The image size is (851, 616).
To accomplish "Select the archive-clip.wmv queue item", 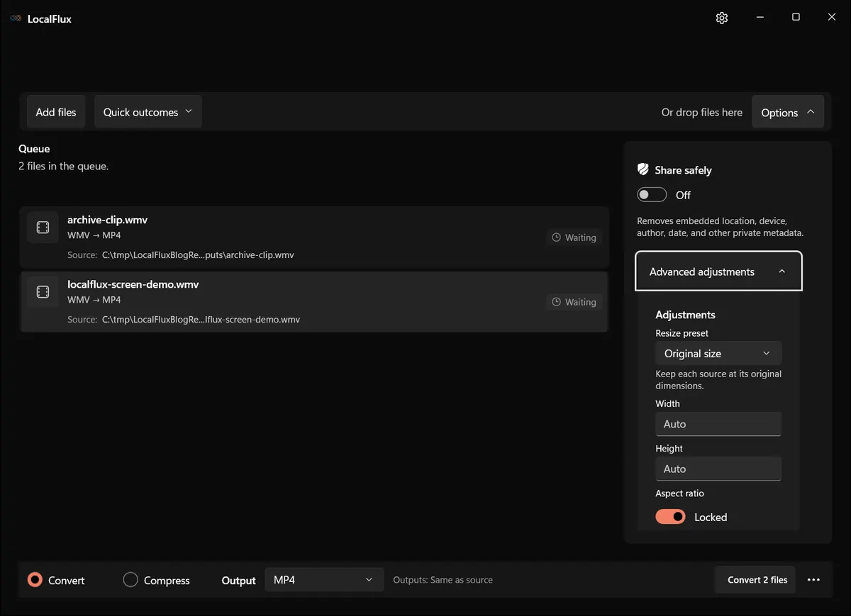I will (314, 237).
